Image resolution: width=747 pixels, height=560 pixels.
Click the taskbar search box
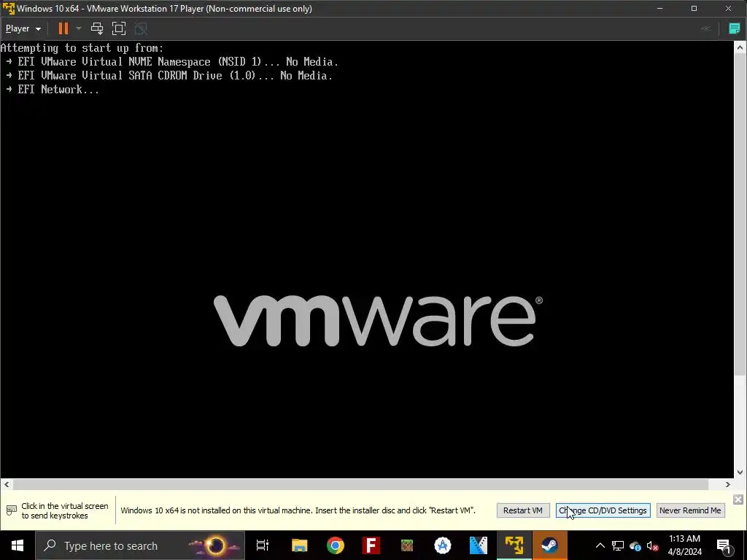coord(140,545)
